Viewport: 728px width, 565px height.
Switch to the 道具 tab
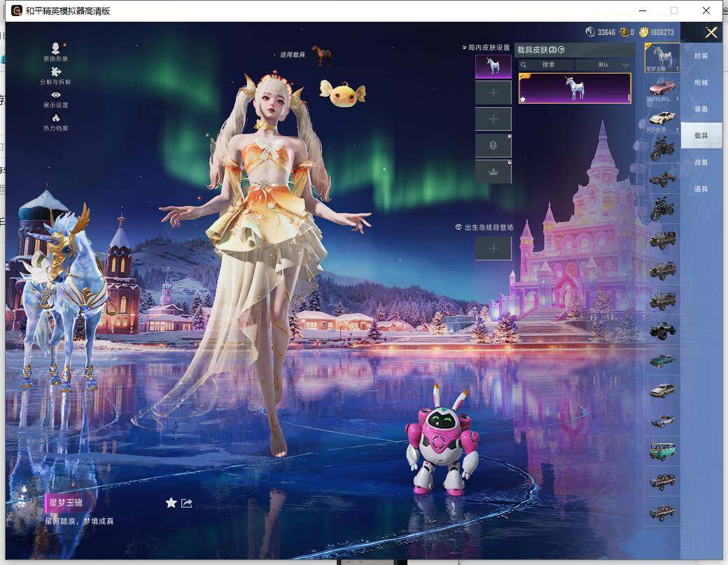pos(701,189)
